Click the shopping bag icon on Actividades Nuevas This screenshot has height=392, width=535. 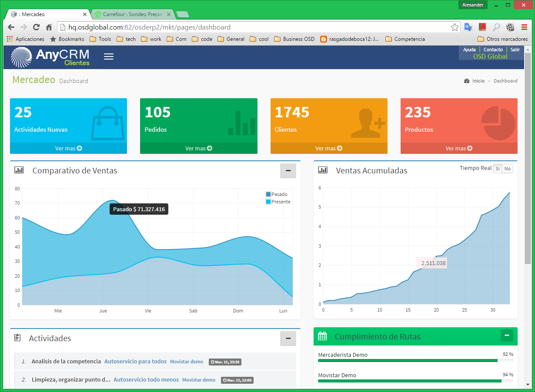(x=107, y=123)
